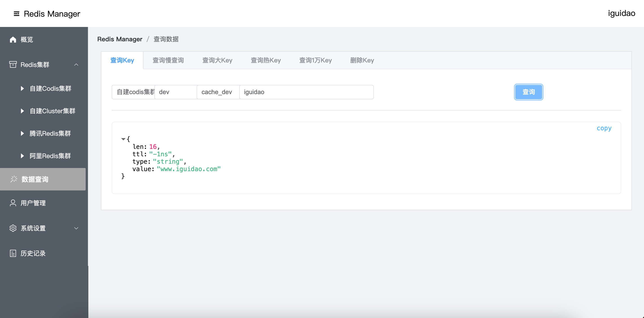Click the home icon beside 概览
This screenshot has width=644, height=318.
coord(13,40)
